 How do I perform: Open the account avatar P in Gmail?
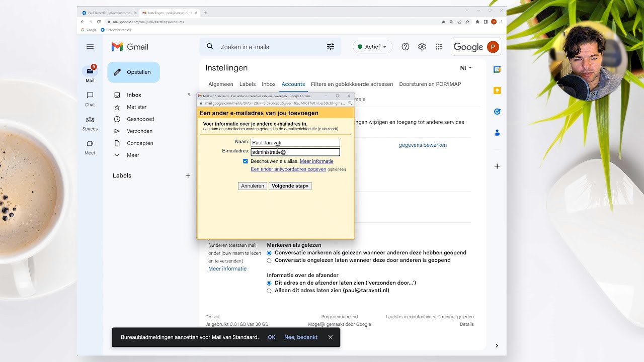tap(493, 47)
